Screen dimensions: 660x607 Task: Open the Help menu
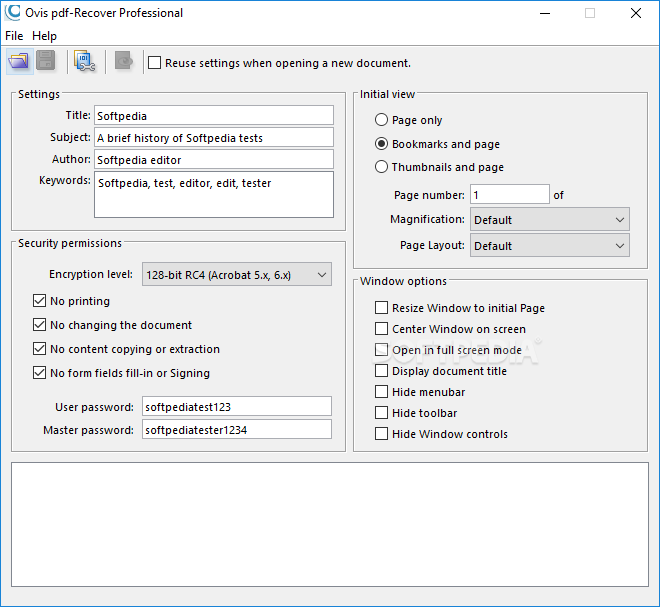[x=44, y=36]
